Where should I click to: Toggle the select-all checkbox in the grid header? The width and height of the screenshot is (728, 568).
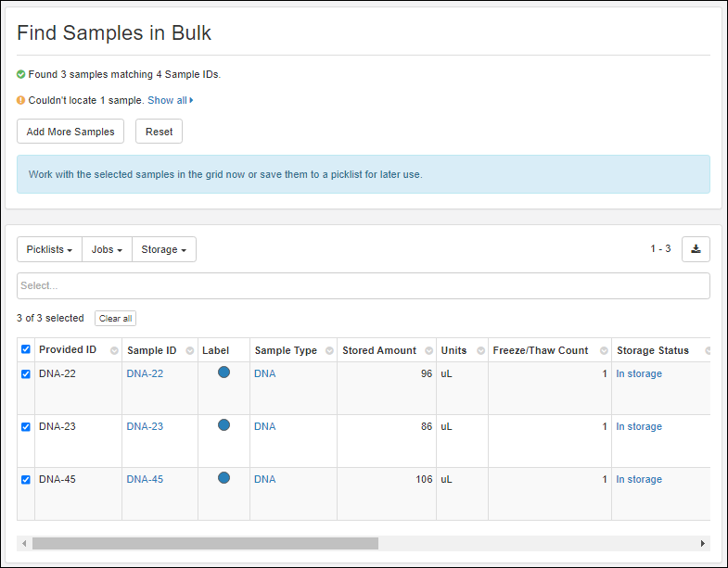point(26,350)
